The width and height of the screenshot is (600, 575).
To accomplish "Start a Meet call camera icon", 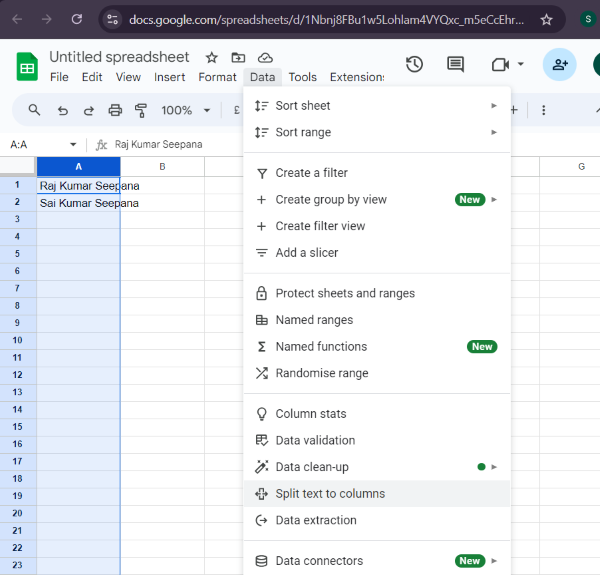I will [x=500, y=64].
